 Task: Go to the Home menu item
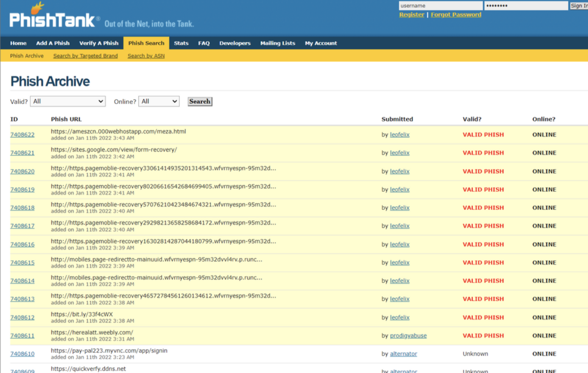point(18,43)
